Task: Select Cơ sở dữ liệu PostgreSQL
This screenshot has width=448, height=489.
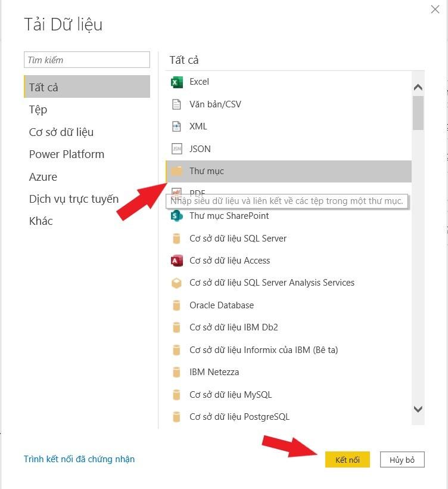Action: coord(288,417)
